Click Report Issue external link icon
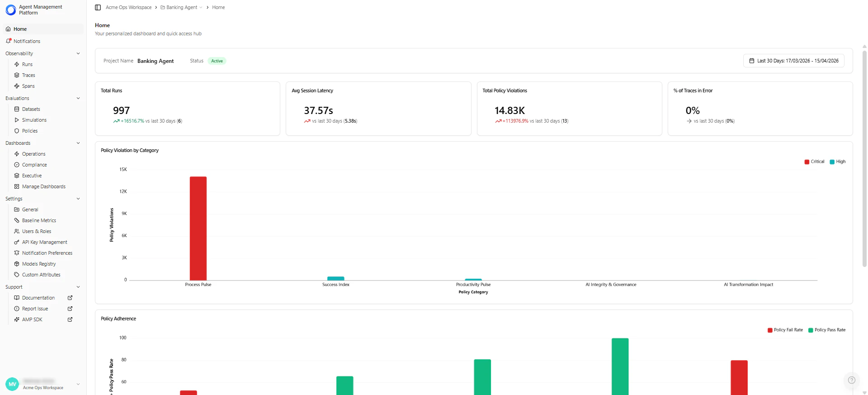The width and height of the screenshot is (868, 395). coord(70,309)
